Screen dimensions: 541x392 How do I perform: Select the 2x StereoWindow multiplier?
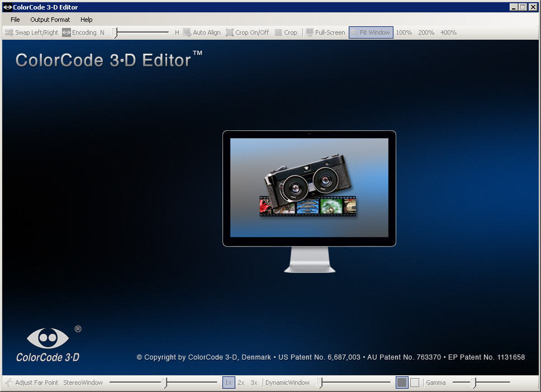click(x=241, y=382)
